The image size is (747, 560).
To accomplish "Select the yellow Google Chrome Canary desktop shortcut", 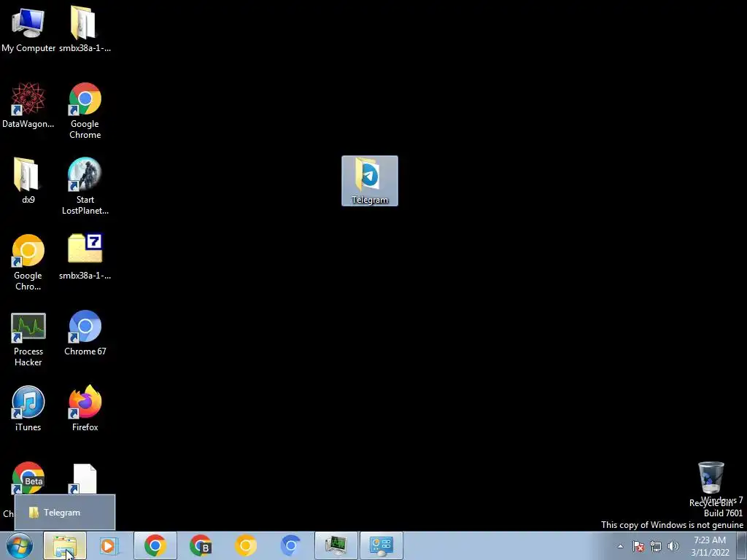I will [28, 262].
